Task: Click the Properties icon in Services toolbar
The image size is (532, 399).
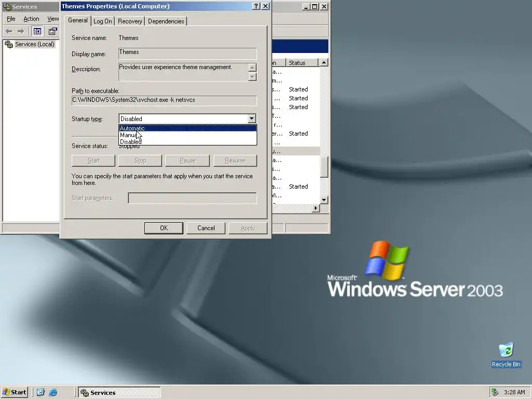Action: click(52, 31)
